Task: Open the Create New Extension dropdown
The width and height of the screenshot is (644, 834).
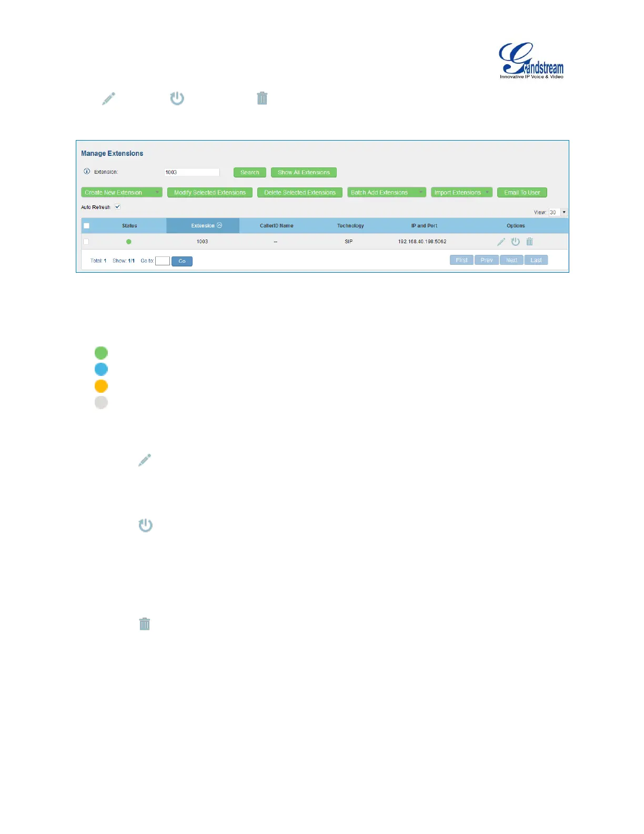Action: [x=122, y=193]
